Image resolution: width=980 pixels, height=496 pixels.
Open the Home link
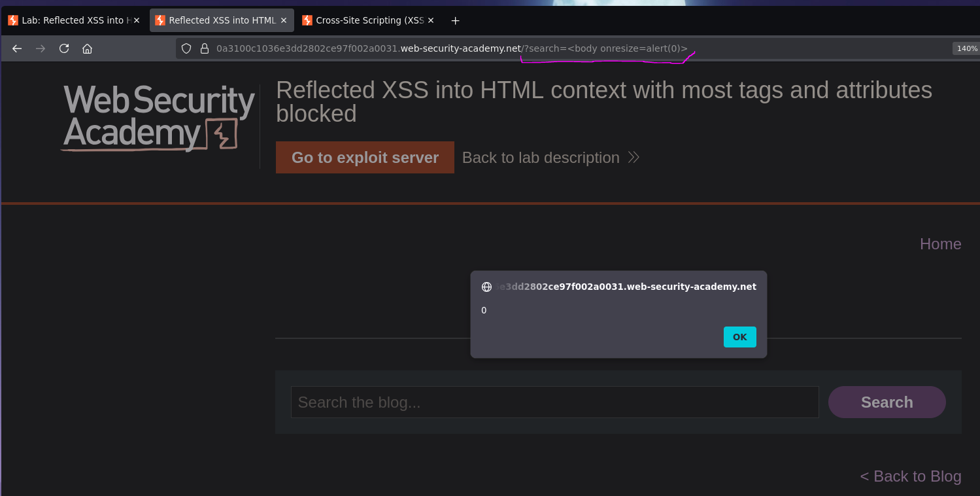[x=940, y=244]
